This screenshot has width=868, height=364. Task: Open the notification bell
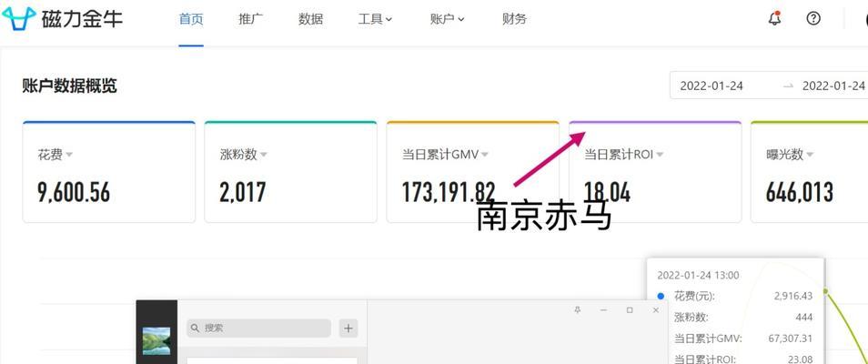click(x=775, y=18)
